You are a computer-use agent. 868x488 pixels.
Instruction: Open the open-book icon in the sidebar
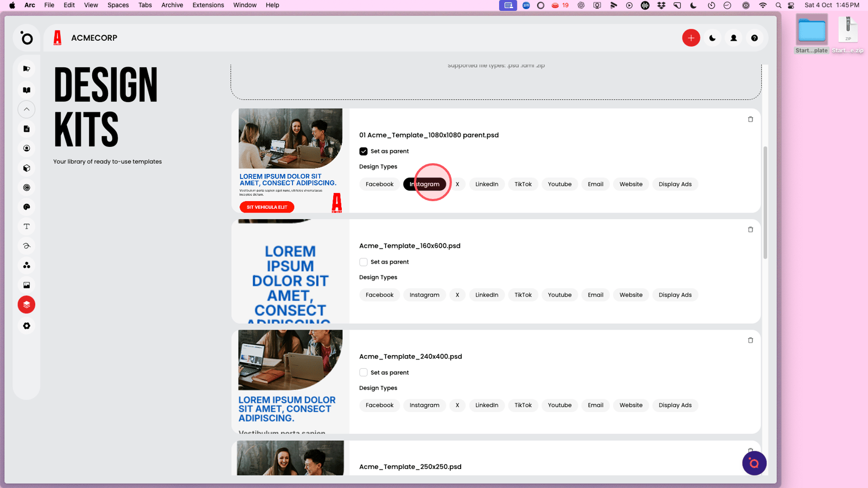click(27, 90)
